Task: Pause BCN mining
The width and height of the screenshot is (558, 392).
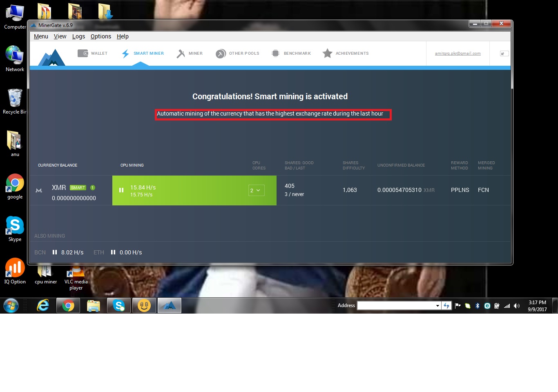Action: tap(55, 252)
